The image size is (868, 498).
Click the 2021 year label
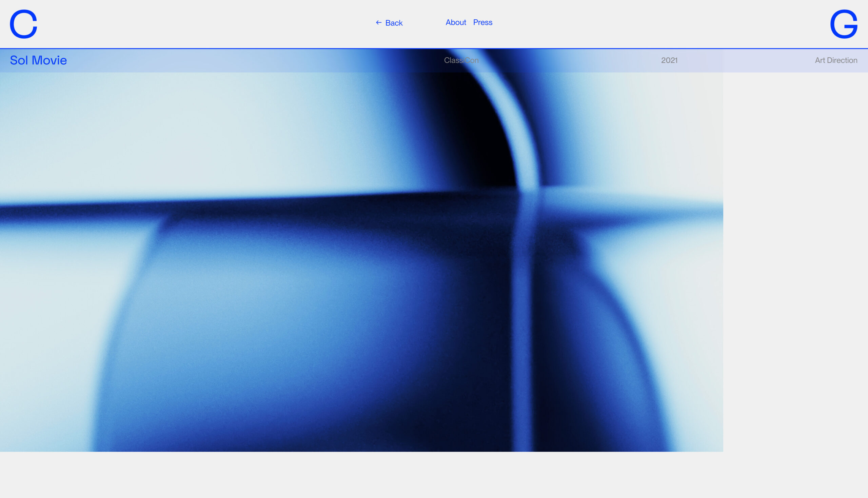669,60
